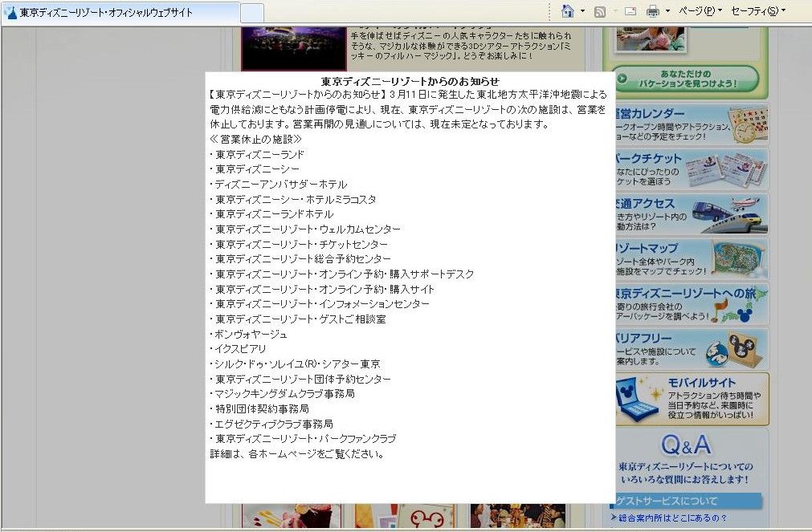812x532 pixels.
Task: Click the Home icon in IE toolbar
Action: pos(568,11)
